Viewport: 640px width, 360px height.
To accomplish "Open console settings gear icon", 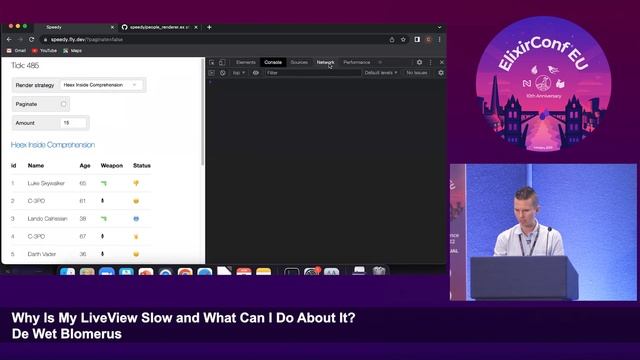I will coord(441,73).
